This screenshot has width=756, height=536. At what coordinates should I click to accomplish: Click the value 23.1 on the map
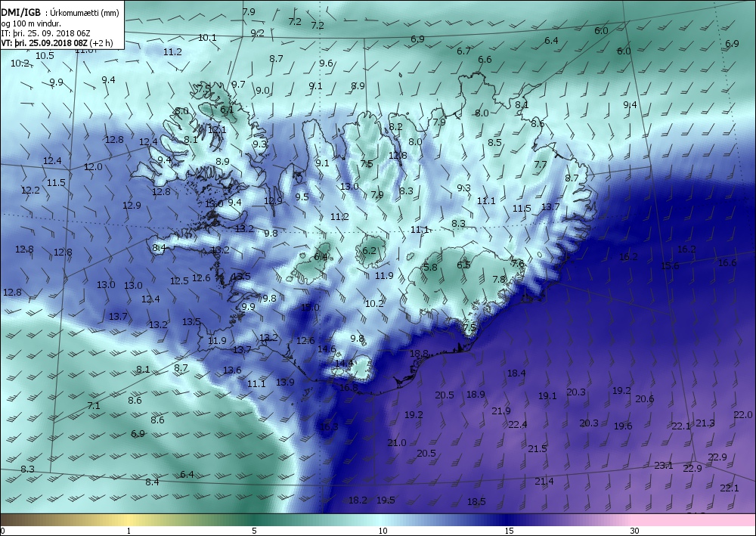tap(664, 465)
